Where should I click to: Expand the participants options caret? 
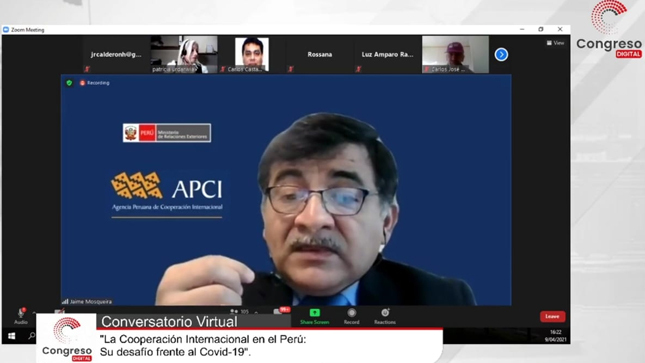(x=256, y=312)
